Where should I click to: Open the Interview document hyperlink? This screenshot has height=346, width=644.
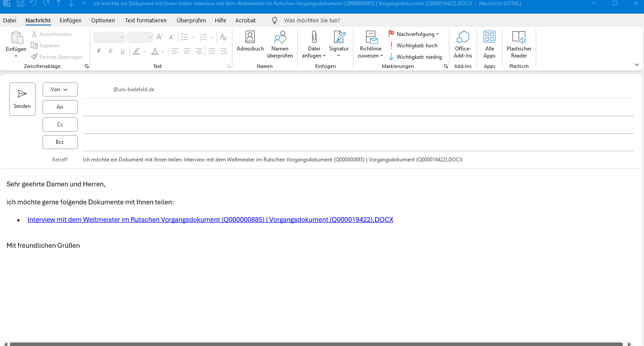click(210, 220)
